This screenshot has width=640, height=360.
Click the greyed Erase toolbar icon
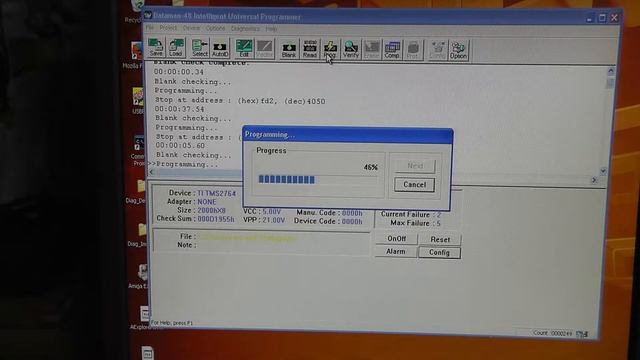click(x=371, y=50)
